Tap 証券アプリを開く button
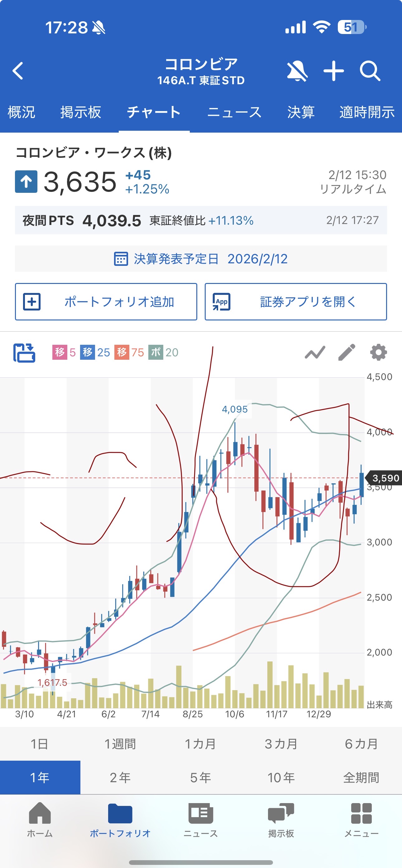This screenshot has width=402, height=868. tap(296, 302)
